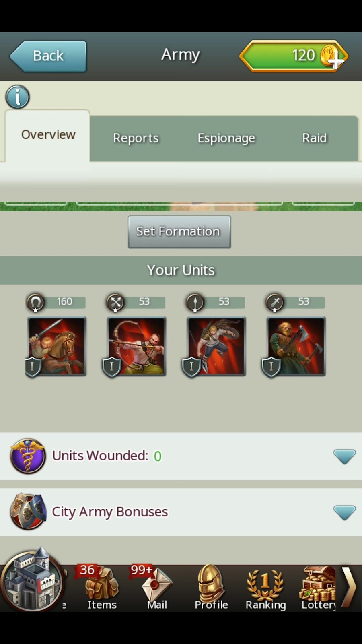
Task: Switch to the Espionage tab
Action: [226, 138]
